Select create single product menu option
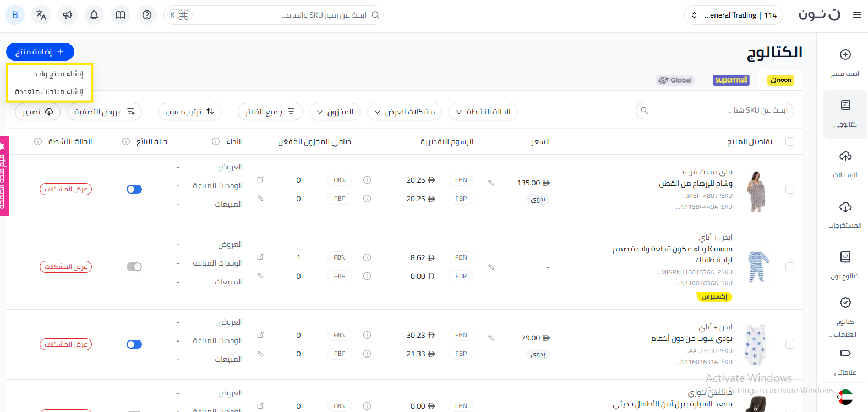 58,74
